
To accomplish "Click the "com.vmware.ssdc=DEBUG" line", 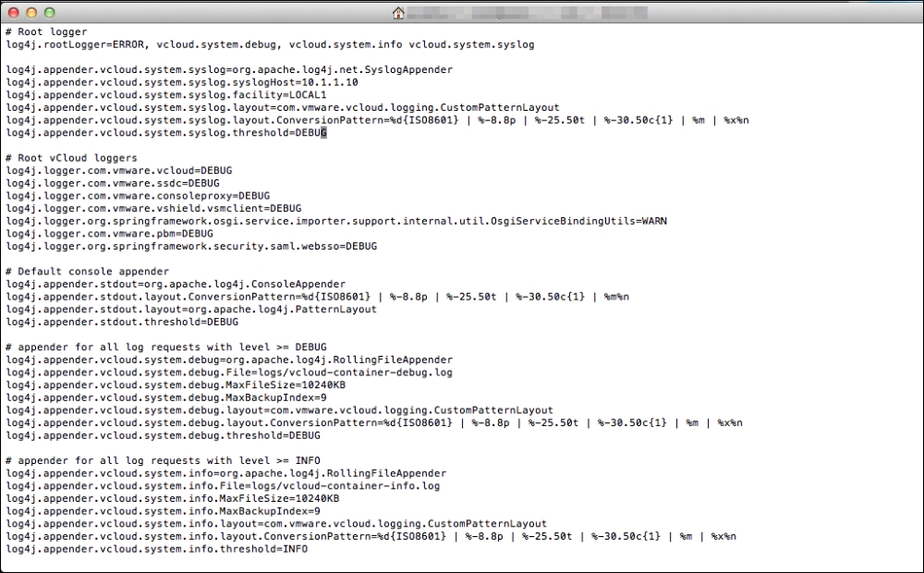I will (x=113, y=183).
